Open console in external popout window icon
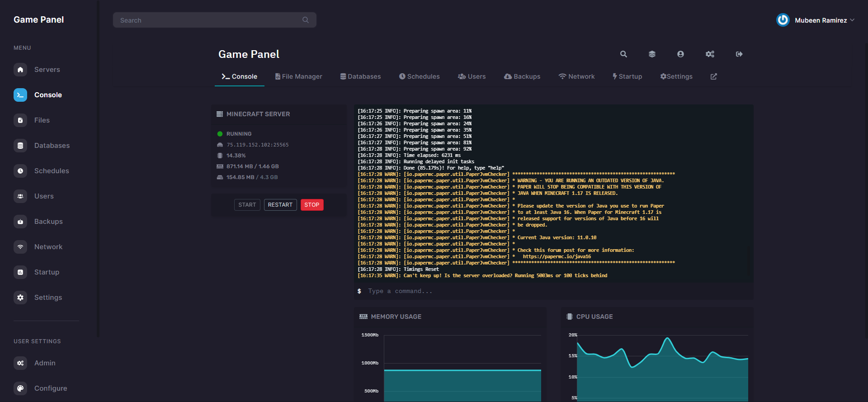Screen dimensions: 868x402 [x=713, y=77]
